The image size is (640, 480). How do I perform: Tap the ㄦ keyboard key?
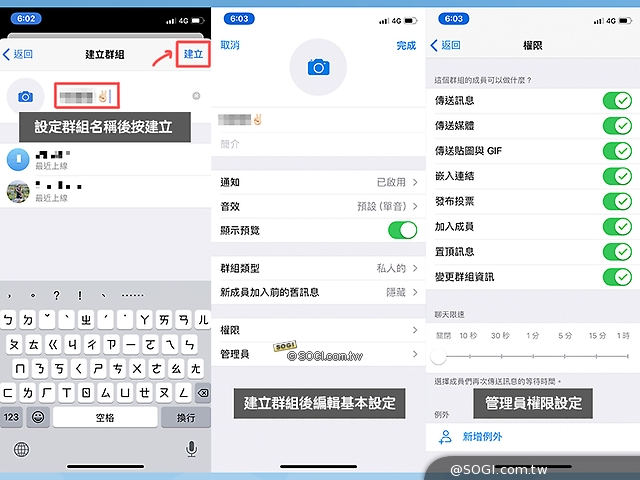coord(203,320)
